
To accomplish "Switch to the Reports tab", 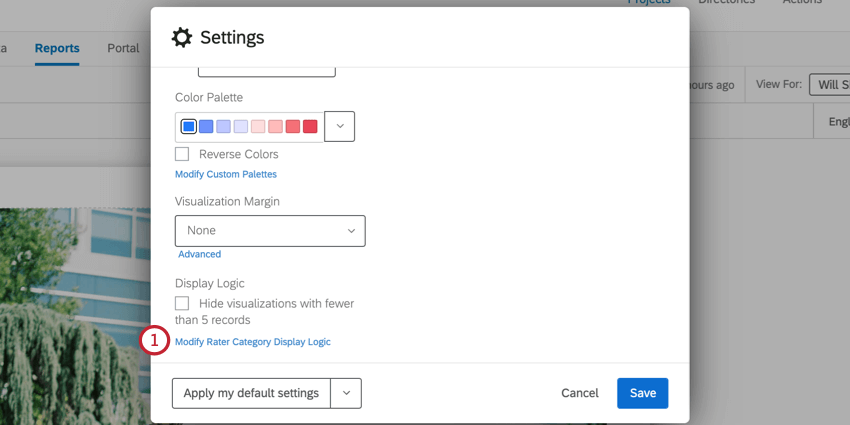I will tap(57, 48).
